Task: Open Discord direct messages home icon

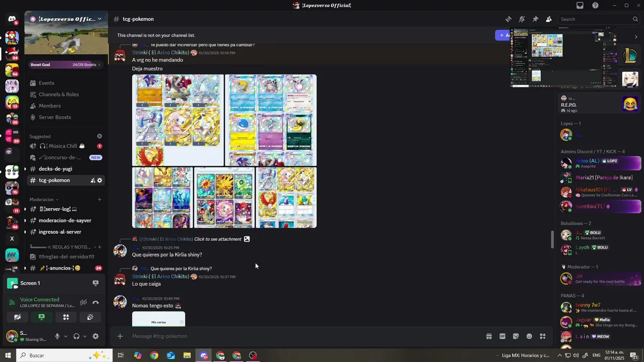Action: click(x=12, y=19)
